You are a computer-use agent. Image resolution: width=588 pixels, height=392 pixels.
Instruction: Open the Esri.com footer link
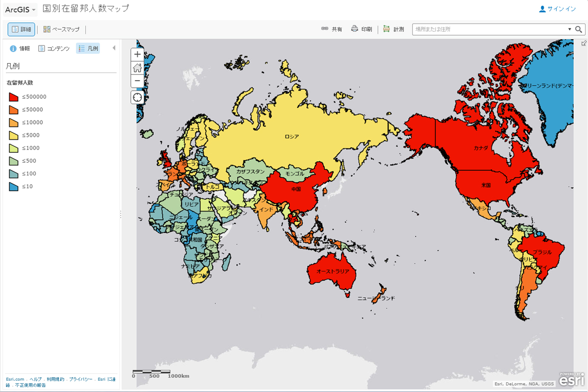(x=15, y=379)
